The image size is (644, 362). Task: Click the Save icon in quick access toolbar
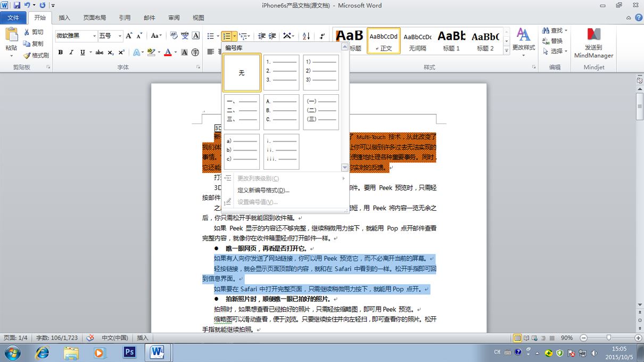[17, 5]
